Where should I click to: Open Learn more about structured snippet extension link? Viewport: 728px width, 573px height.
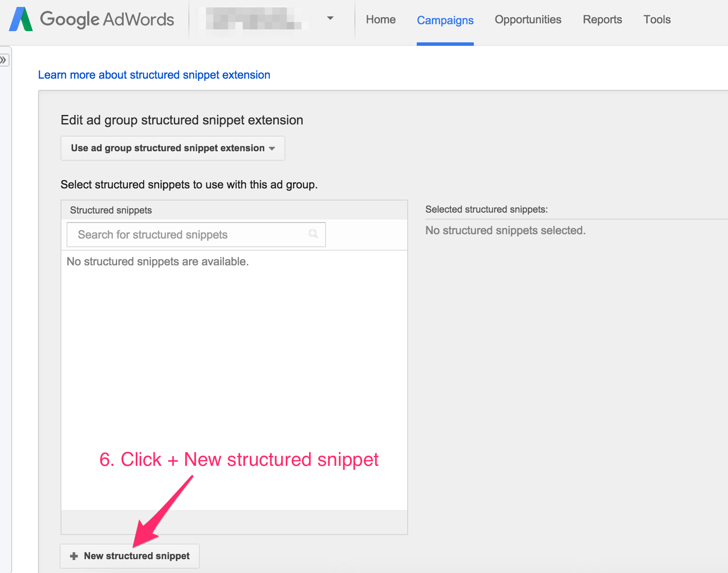tap(154, 75)
